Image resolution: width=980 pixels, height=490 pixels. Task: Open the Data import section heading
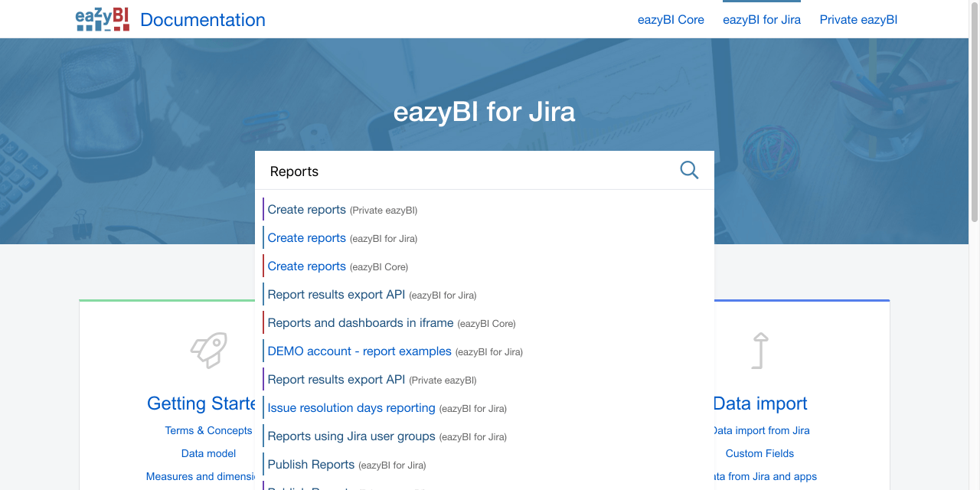[x=760, y=403]
